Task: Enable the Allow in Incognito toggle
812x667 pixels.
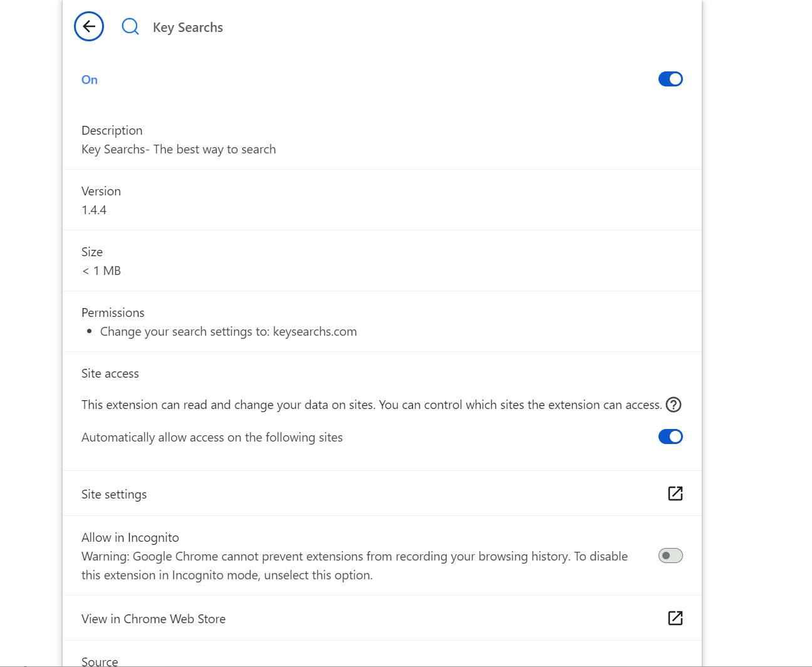Action: 670,556
